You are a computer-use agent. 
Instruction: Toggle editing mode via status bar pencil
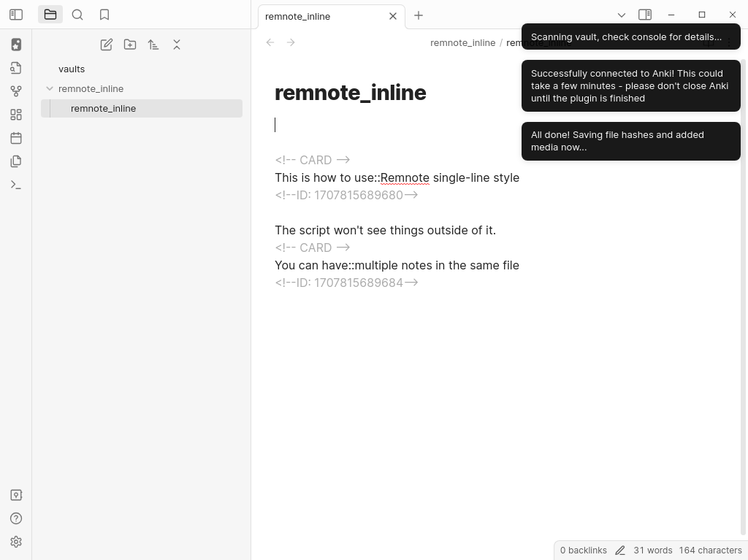(x=620, y=551)
